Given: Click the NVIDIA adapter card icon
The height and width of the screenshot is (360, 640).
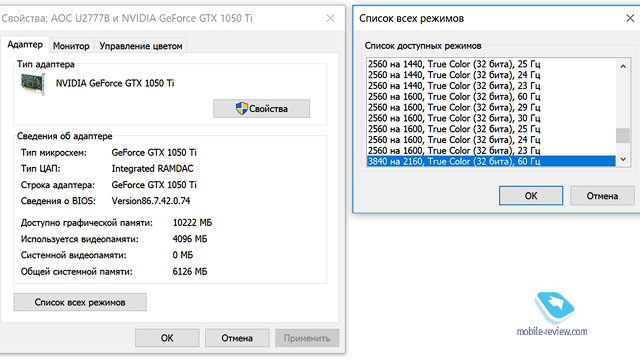Looking at the screenshot, I should click(x=33, y=84).
